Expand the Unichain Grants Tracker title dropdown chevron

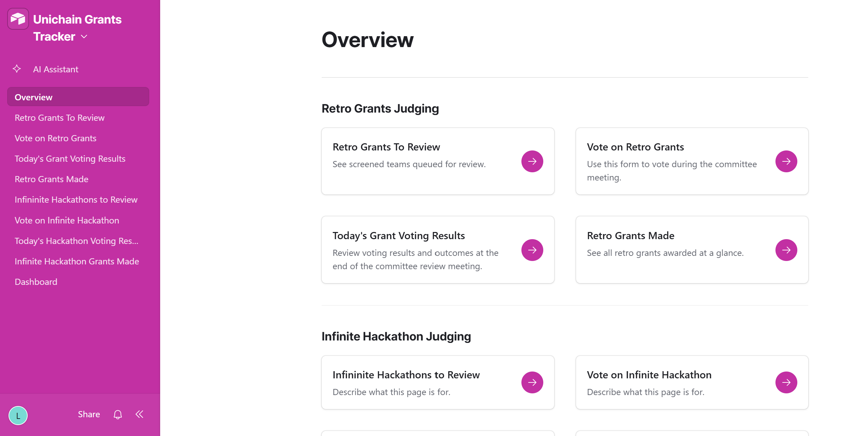84,37
